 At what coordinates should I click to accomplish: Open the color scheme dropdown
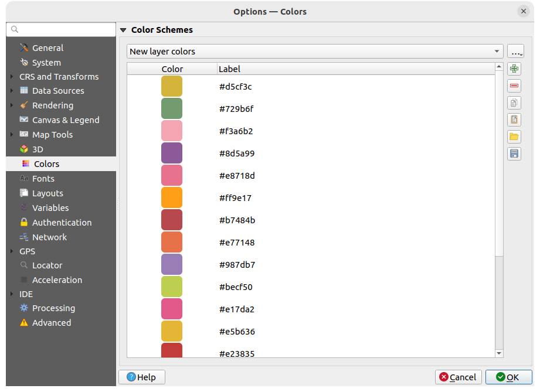315,51
